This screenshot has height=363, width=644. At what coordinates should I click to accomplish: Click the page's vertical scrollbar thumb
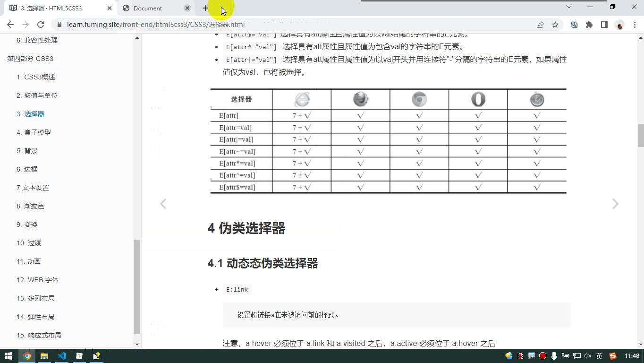tap(641, 136)
